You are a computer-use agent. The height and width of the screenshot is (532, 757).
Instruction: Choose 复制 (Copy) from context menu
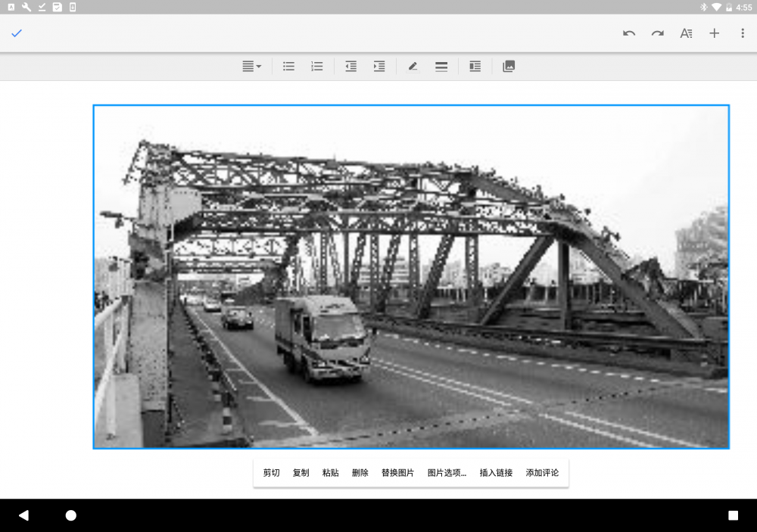click(301, 473)
